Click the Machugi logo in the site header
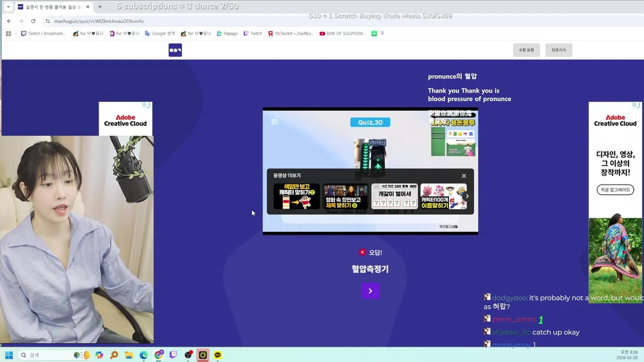 [175, 50]
